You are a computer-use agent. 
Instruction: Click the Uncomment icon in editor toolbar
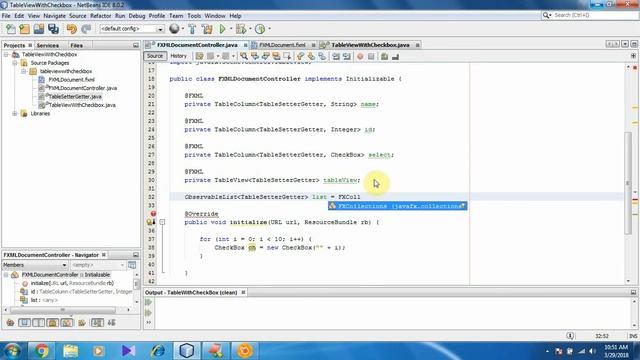click(x=395, y=56)
